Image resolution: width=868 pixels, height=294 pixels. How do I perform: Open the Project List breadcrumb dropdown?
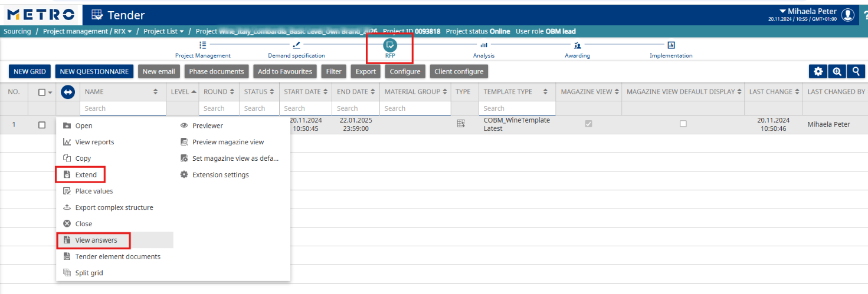coord(164,31)
